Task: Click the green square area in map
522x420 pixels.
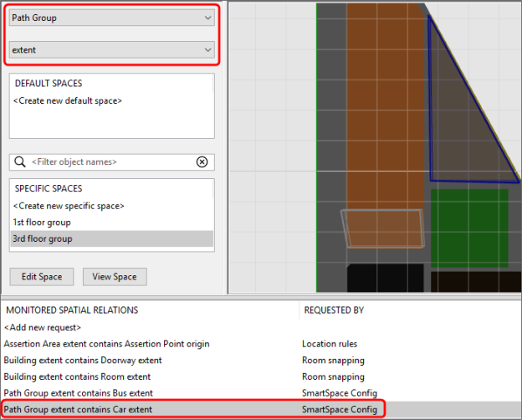Action: point(469,228)
